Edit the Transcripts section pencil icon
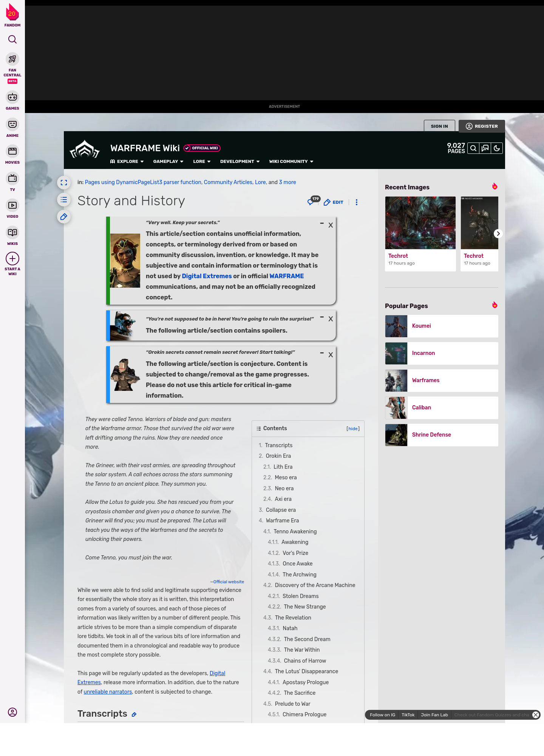544x756 pixels. pos(134,714)
